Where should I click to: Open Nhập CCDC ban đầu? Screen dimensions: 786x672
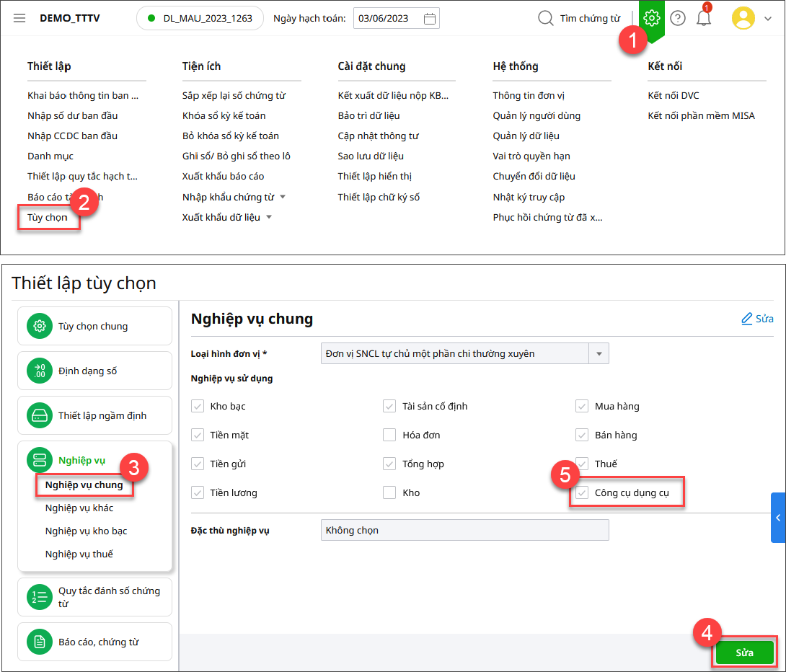pyautogui.click(x=73, y=136)
